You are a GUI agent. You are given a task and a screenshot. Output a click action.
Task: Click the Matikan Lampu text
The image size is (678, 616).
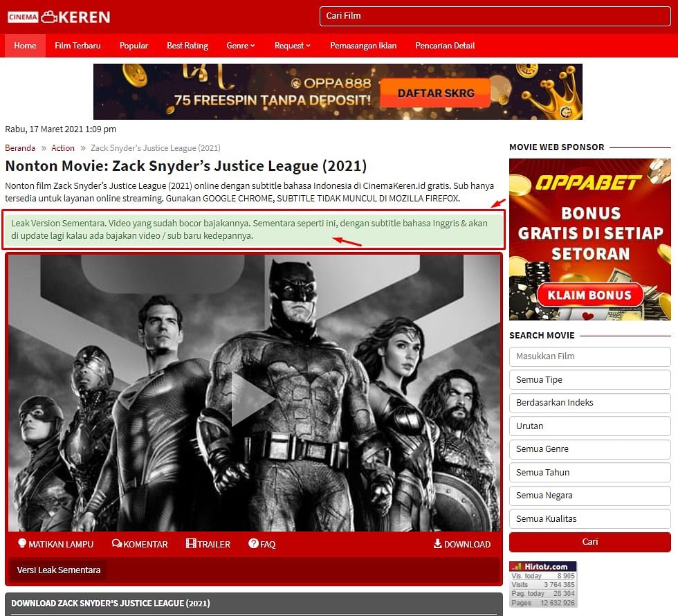pos(61,544)
